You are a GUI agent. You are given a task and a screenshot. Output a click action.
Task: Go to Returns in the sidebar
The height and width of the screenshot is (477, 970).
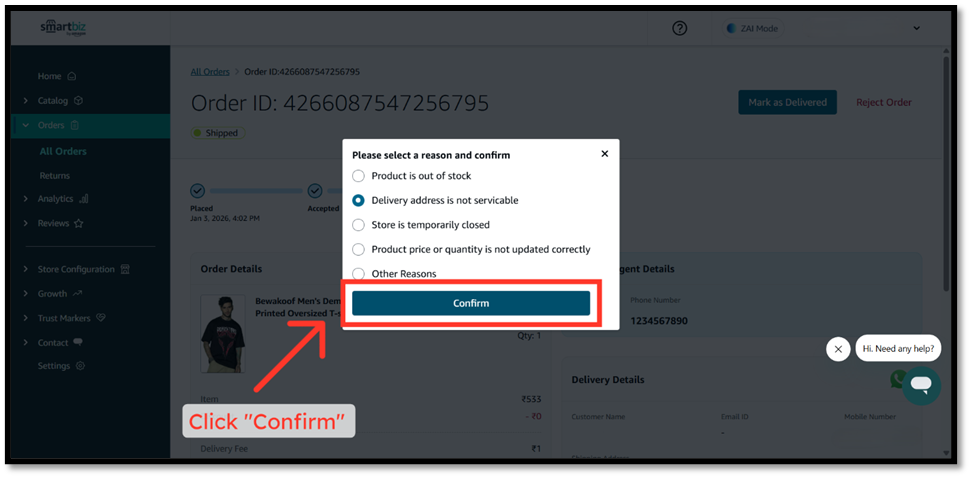click(55, 175)
